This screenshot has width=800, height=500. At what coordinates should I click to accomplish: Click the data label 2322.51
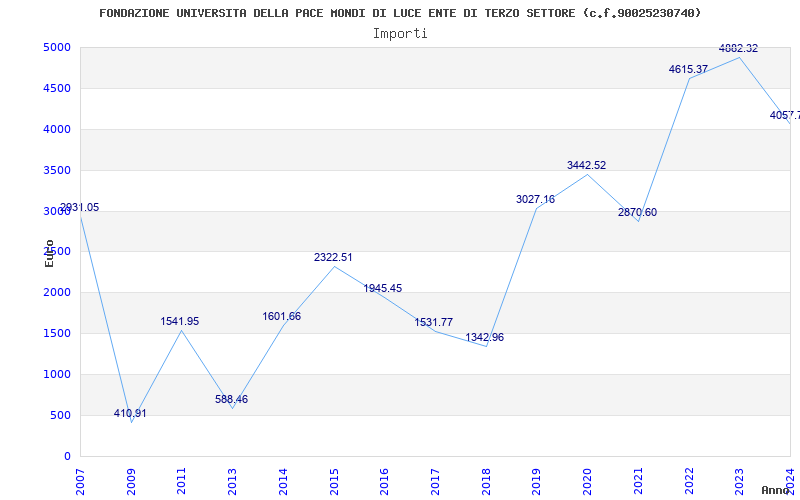(x=333, y=258)
